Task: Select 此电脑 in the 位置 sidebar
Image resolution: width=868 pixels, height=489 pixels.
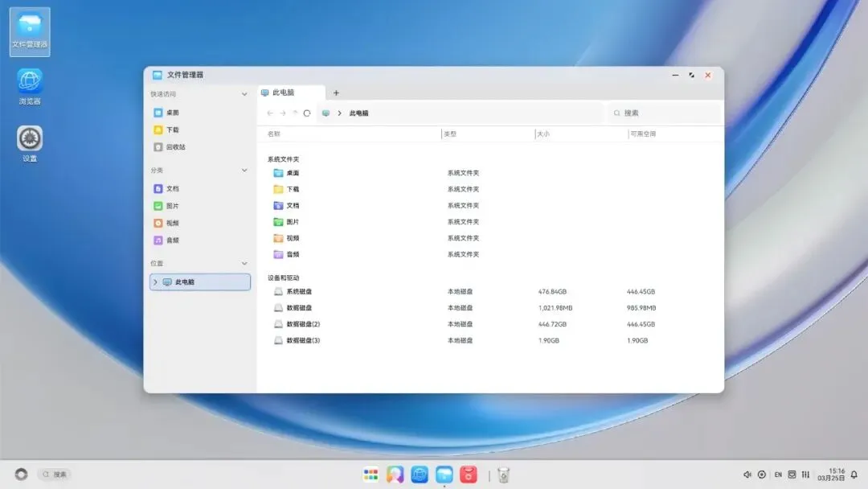Action: point(200,281)
